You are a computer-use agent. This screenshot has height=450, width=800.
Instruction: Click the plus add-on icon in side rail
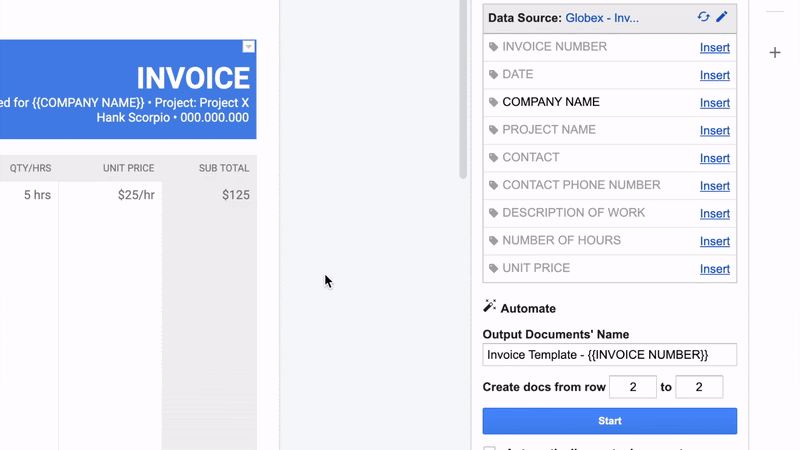coord(775,52)
